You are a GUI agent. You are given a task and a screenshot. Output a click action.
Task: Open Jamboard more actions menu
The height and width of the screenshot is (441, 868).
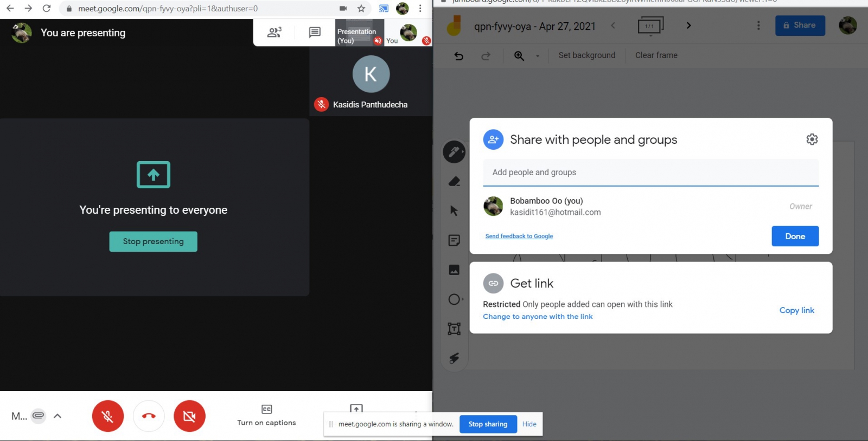(x=758, y=25)
